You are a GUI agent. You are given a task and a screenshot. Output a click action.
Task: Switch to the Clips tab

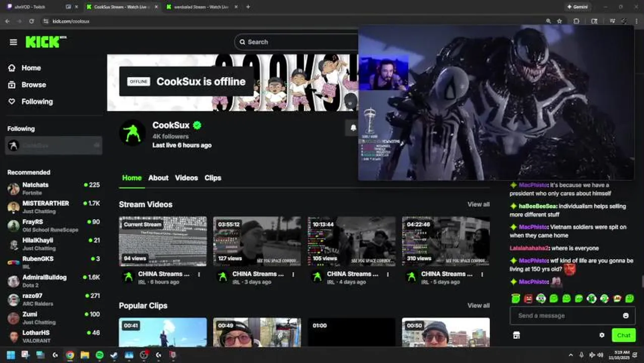[x=213, y=178]
